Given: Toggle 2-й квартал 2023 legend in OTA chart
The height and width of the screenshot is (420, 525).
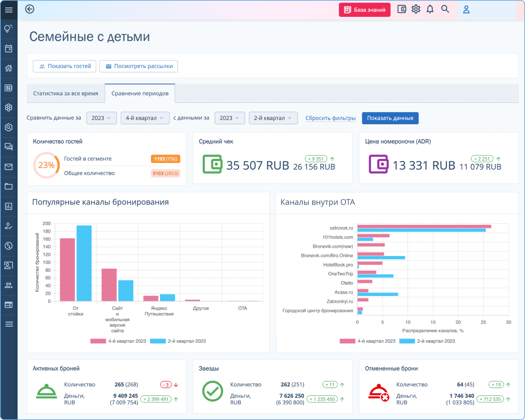Looking at the screenshot, I should click(x=427, y=341).
